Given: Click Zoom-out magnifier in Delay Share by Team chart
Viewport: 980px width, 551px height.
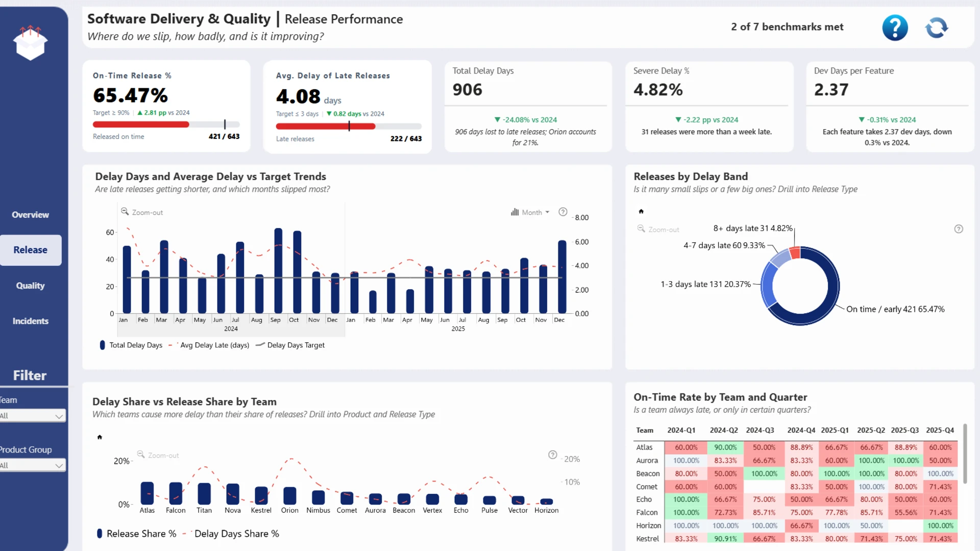Looking at the screenshot, I should 141,455.
